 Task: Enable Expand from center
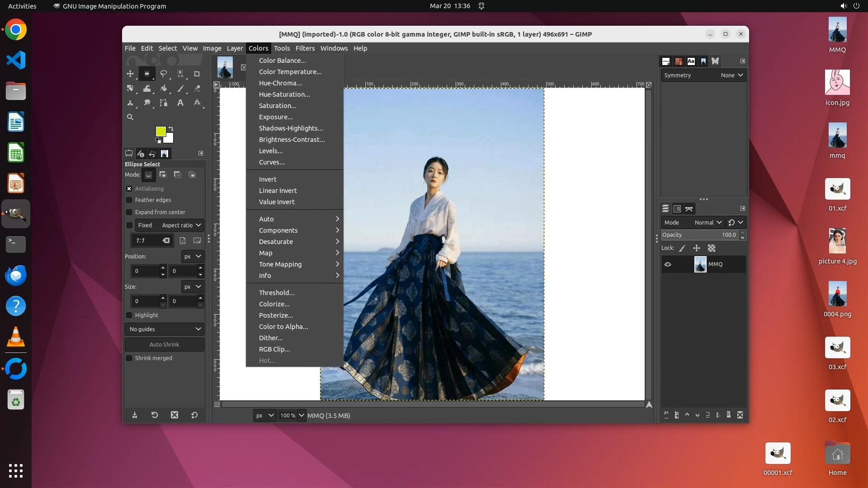(x=129, y=212)
